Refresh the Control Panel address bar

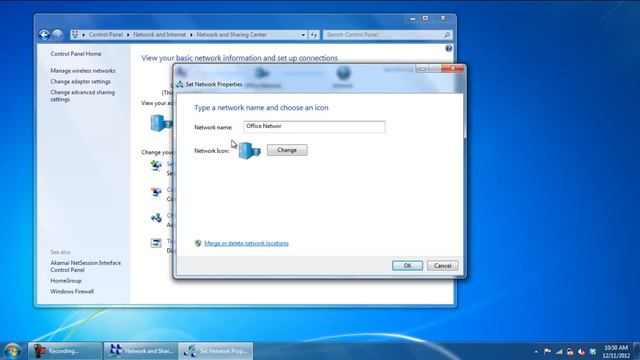pos(313,35)
